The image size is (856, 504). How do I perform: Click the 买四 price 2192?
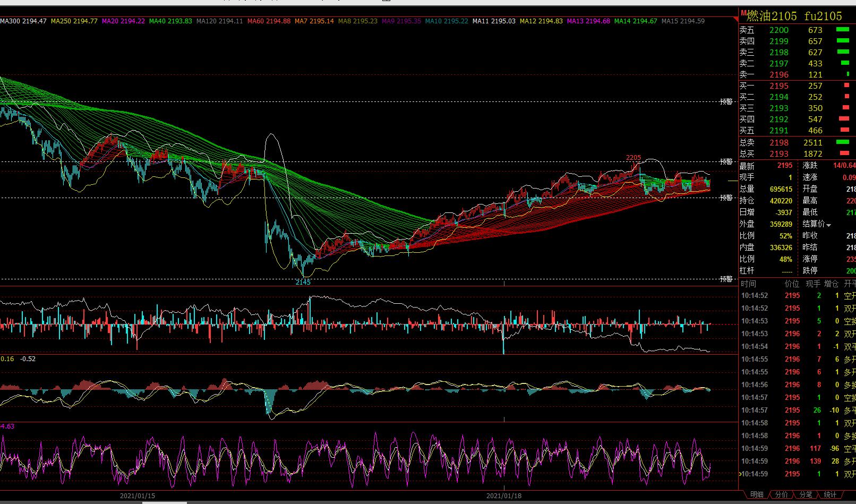pos(779,119)
